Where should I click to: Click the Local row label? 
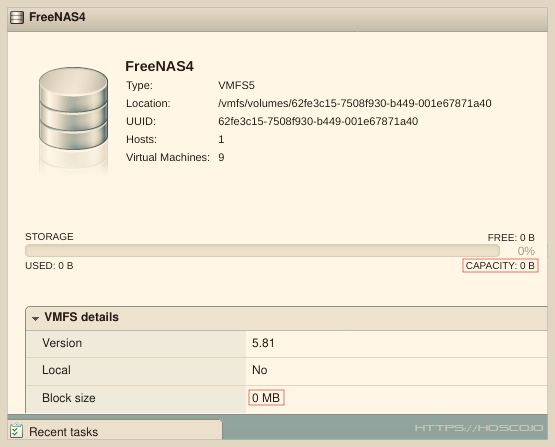click(56, 370)
